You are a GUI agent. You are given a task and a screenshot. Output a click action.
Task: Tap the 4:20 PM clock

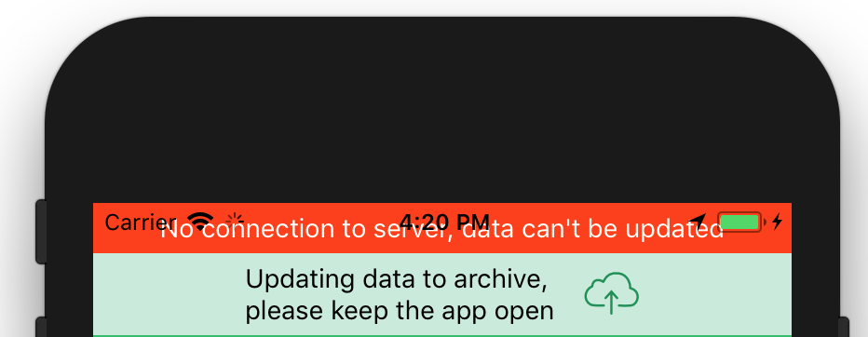coord(444,222)
